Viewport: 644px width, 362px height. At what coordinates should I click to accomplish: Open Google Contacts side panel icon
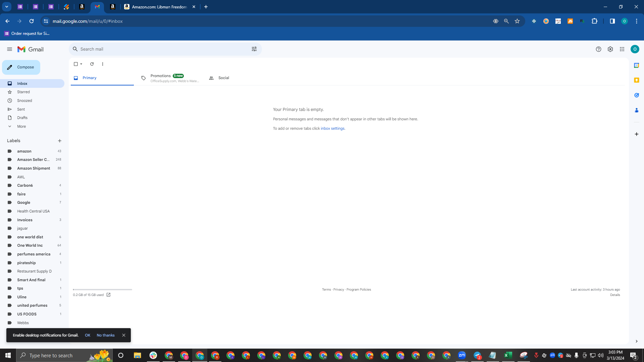pyautogui.click(x=636, y=110)
